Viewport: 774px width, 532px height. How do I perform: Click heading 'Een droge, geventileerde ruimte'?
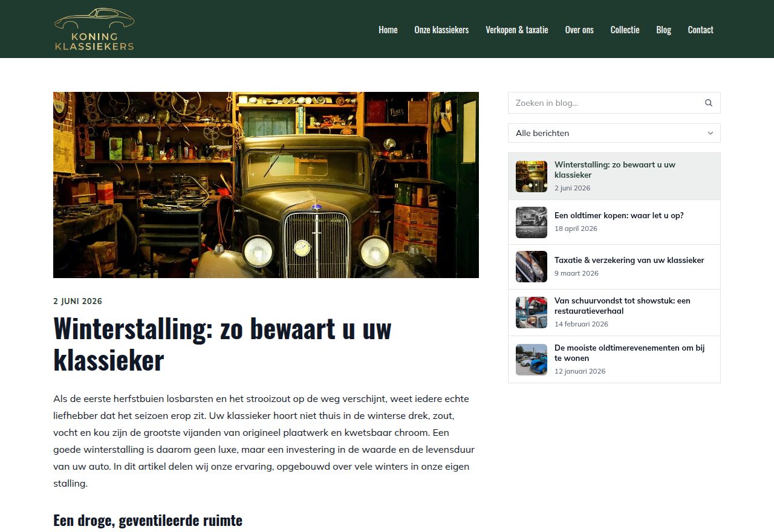click(x=148, y=521)
